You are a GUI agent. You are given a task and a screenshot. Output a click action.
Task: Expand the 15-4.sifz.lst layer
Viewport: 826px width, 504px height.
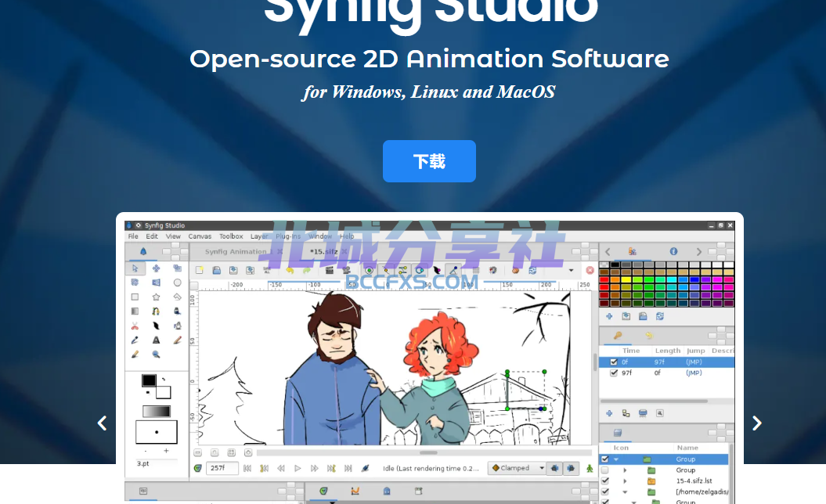pyautogui.click(x=625, y=481)
